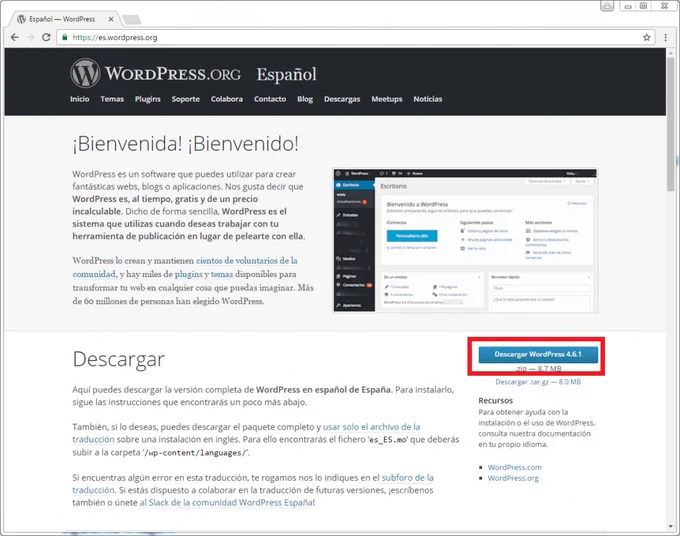
Task: Open the Descargas menu item
Action: 342,99
